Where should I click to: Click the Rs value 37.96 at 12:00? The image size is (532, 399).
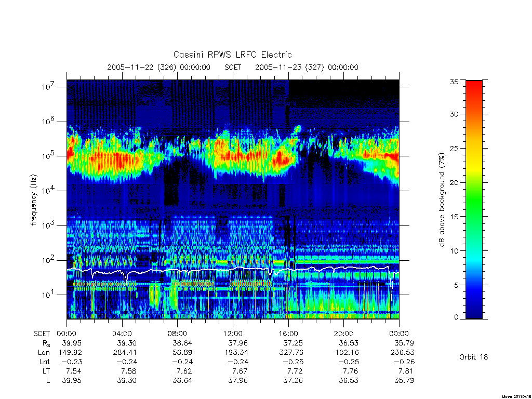tap(238, 343)
